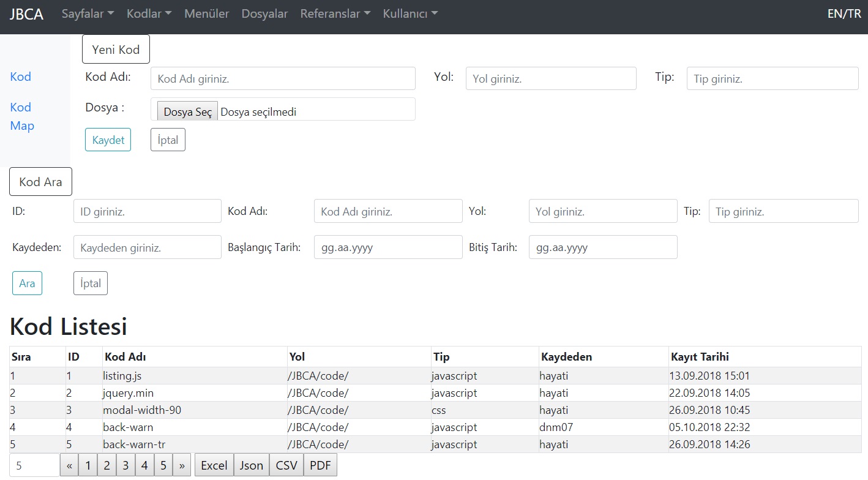Download the list in Json format
Image resolution: width=868 pixels, height=480 pixels.
(x=251, y=464)
